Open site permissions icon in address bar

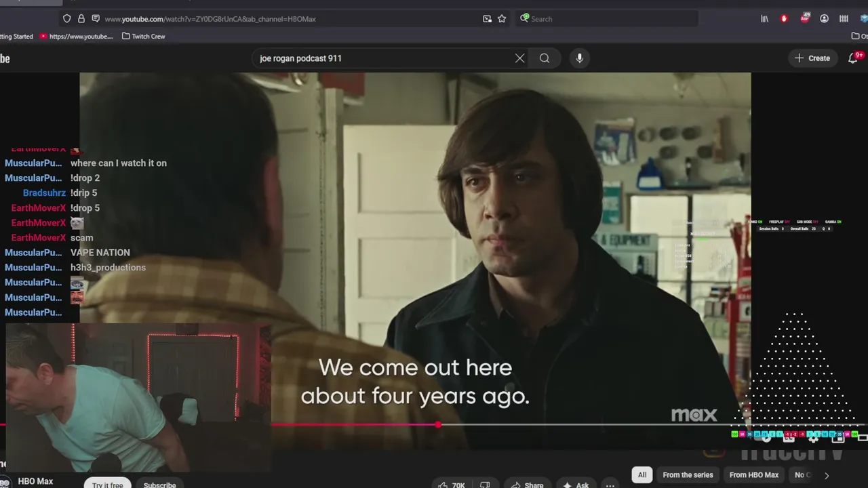pos(96,19)
